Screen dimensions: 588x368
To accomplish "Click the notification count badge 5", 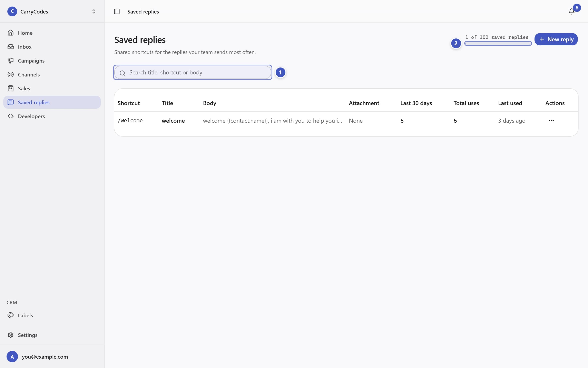I will click(x=577, y=8).
